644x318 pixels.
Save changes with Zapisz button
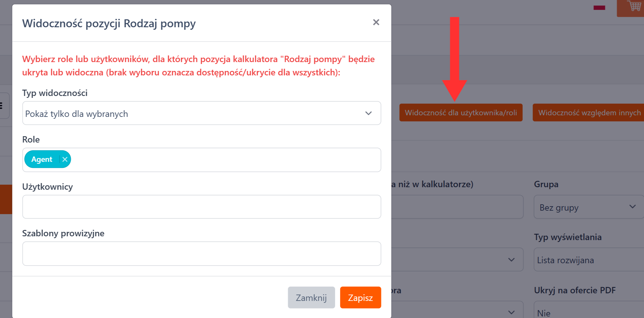pos(360,297)
